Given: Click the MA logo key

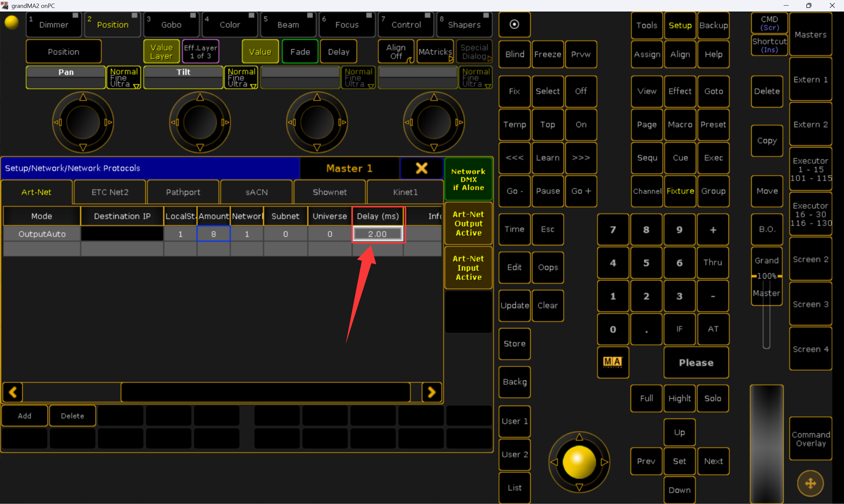Looking at the screenshot, I should tap(612, 362).
